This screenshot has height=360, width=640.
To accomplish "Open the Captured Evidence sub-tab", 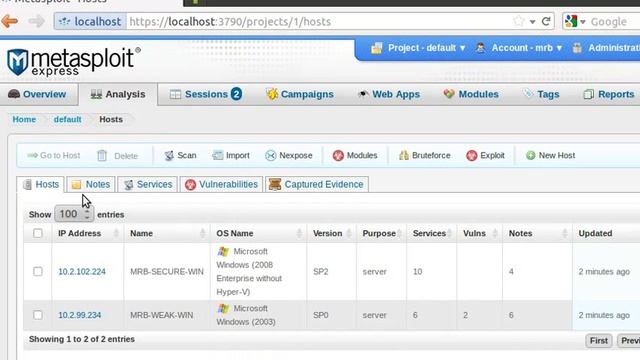I will tap(317, 184).
